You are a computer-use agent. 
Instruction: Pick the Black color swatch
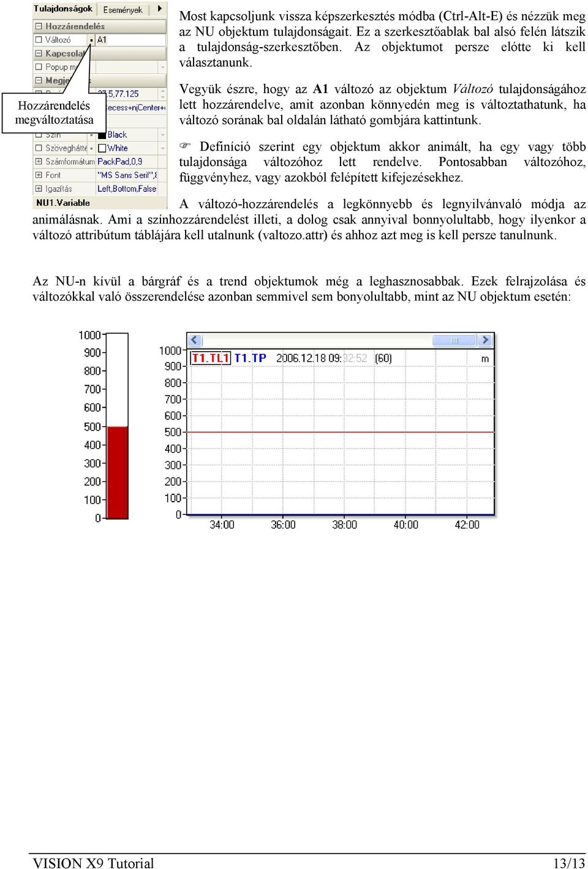[x=102, y=135]
